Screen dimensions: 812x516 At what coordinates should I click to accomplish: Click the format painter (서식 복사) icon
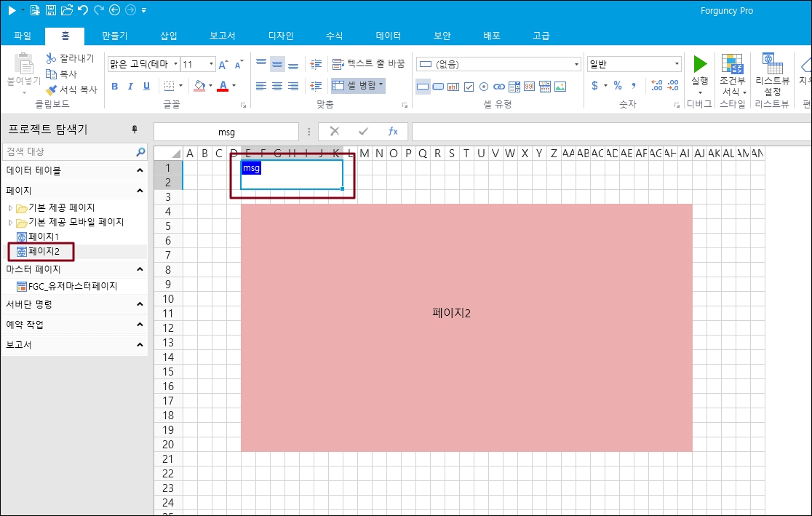[52, 90]
